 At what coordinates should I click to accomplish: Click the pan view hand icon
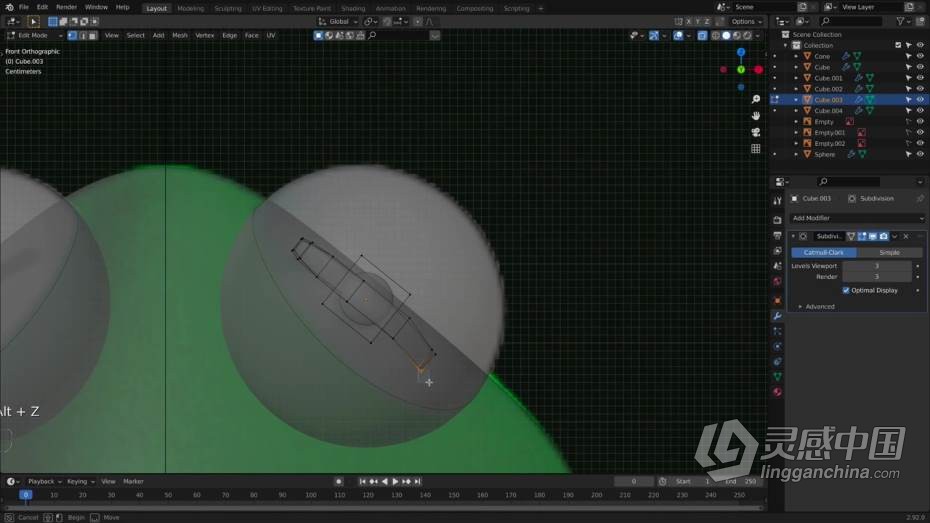756,116
